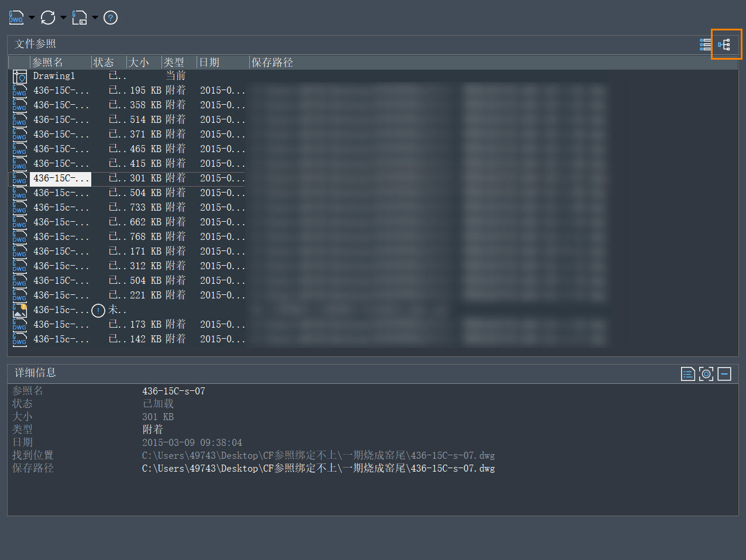
Task: Click the warning status icon beside 未..
Action: [98, 311]
